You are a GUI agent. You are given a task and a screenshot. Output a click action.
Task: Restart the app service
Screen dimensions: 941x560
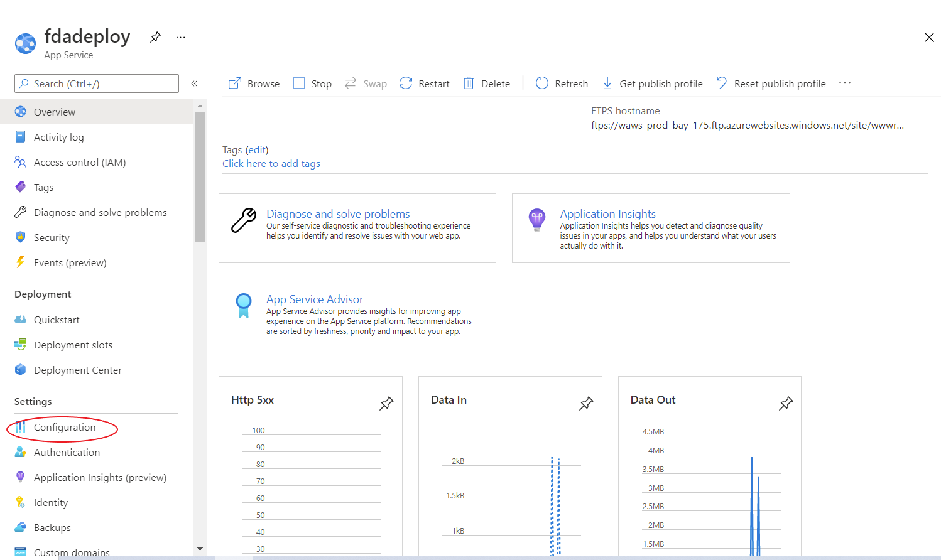click(425, 83)
